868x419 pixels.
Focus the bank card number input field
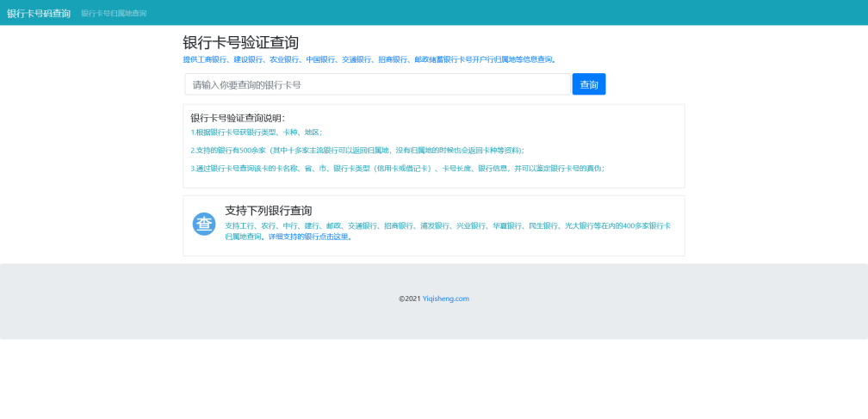(377, 84)
